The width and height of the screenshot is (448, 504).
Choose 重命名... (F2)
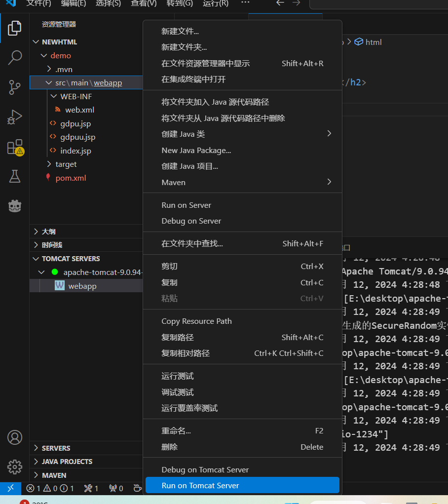[x=242, y=431]
